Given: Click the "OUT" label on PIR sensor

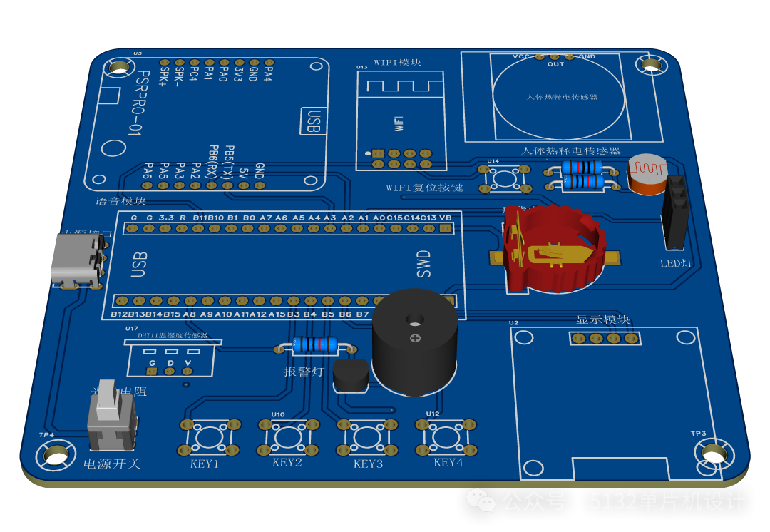Looking at the screenshot, I should [x=556, y=64].
